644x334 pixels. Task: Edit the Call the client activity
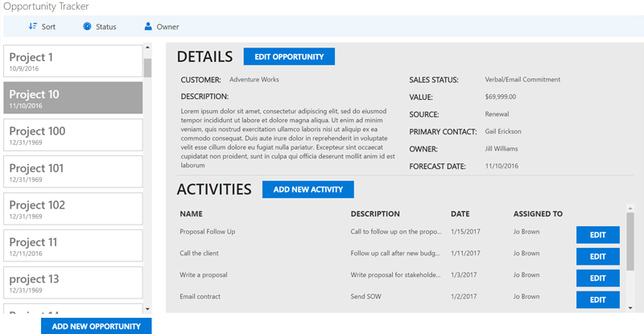[598, 257]
